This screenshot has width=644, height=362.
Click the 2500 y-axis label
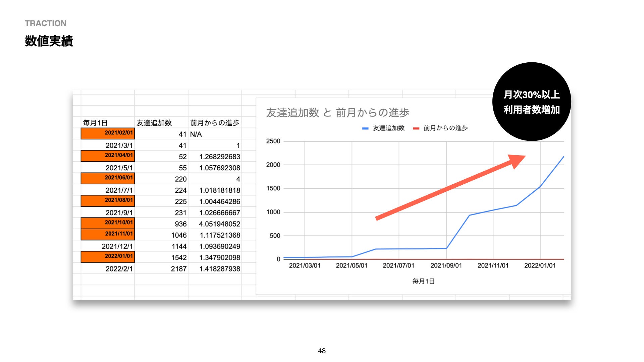pyautogui.click(x=273, y=141)
